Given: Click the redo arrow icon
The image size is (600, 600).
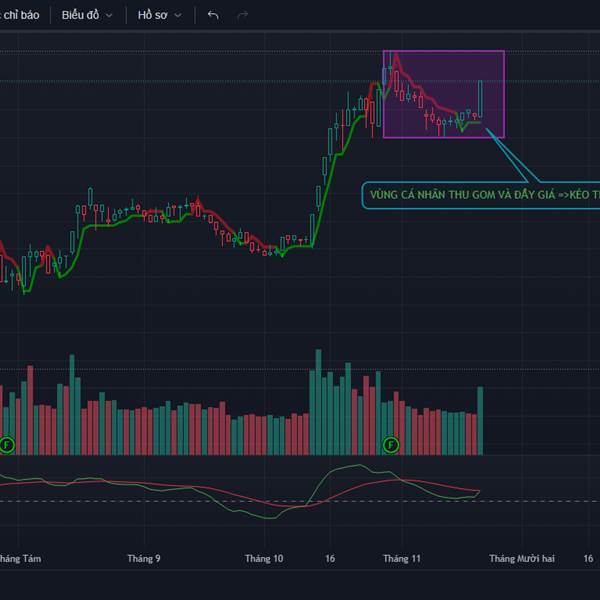Looking at the screenshot, I should pos(243,15).
